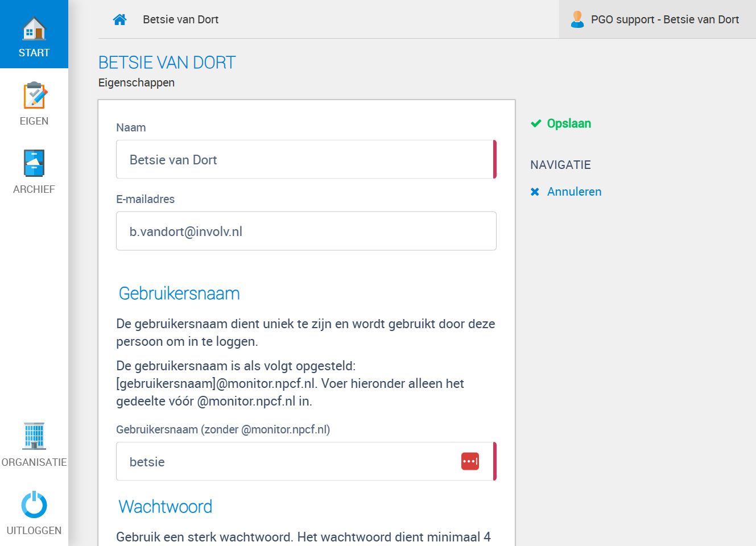Click label Gebruikersnaam (zonder @monitor.npcf.nl)
The height and width of the screenshot is (546, 756).
click(x=223, y=429)
